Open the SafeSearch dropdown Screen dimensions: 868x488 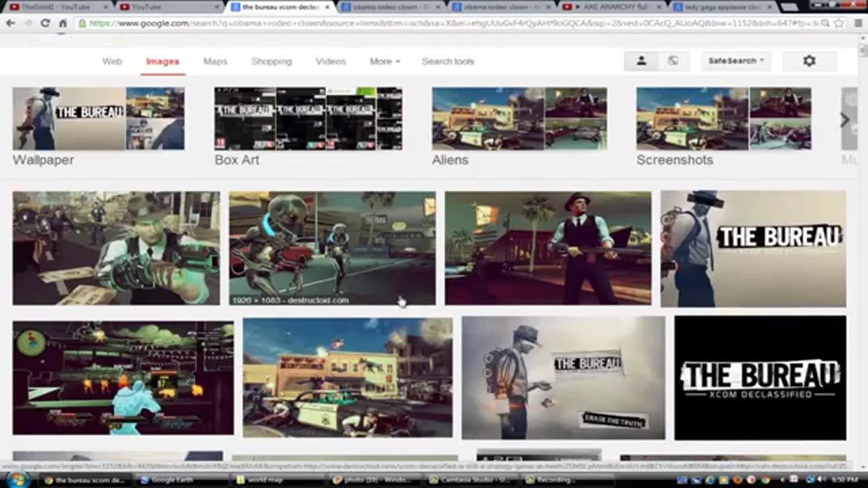tap(736, 61)
